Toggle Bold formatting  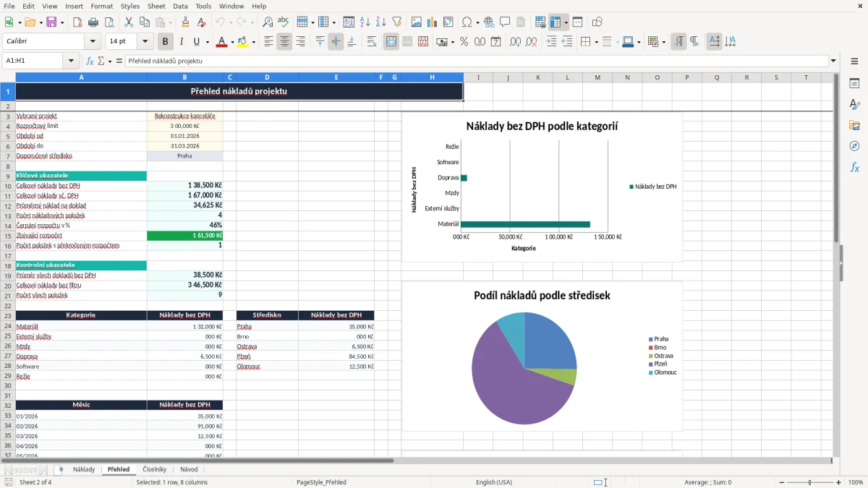(x=166, y=42)
